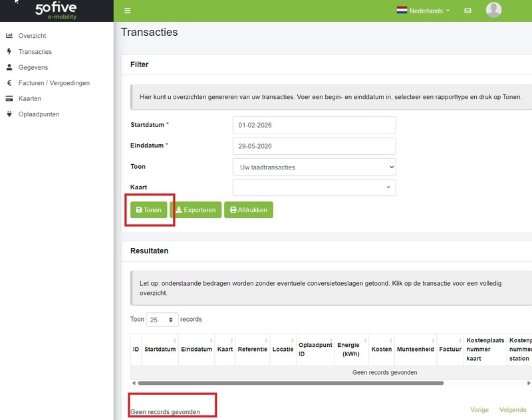Sort by Factuur column arrows

point(460,340)
